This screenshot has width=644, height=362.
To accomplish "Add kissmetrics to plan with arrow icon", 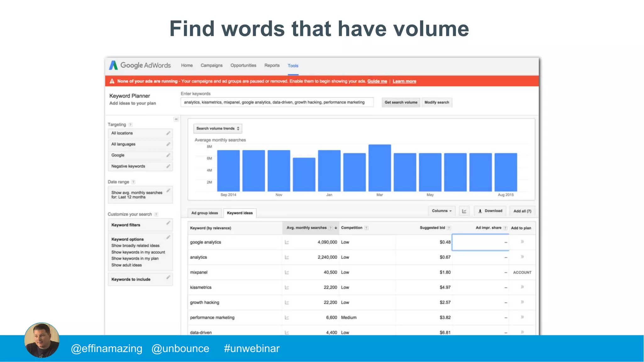I will point(522,287).
